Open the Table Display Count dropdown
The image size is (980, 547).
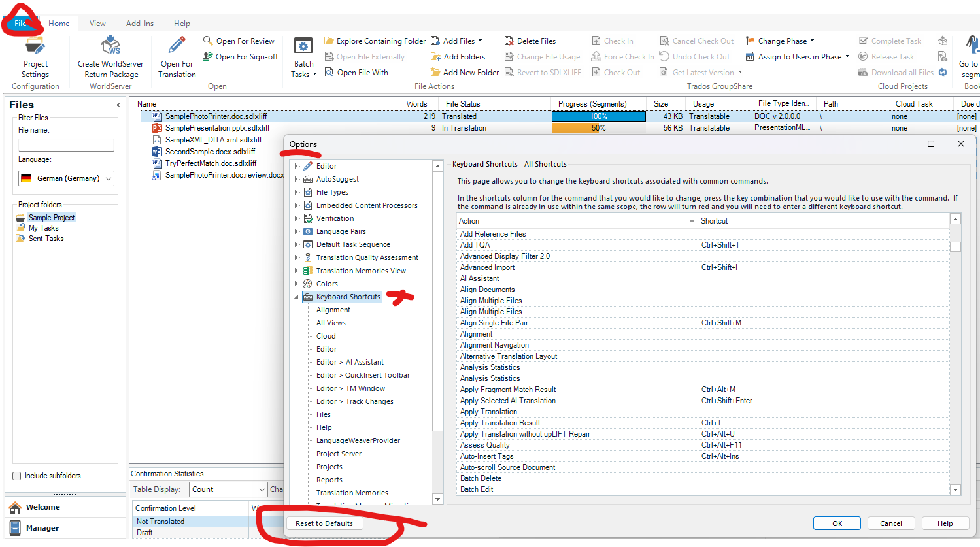click(x=228, y=489)
